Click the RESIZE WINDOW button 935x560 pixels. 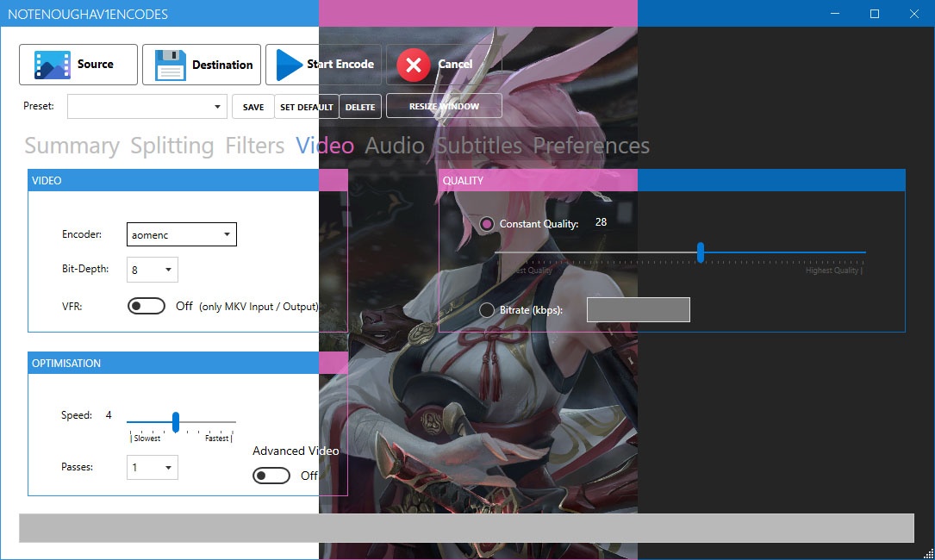445,106
